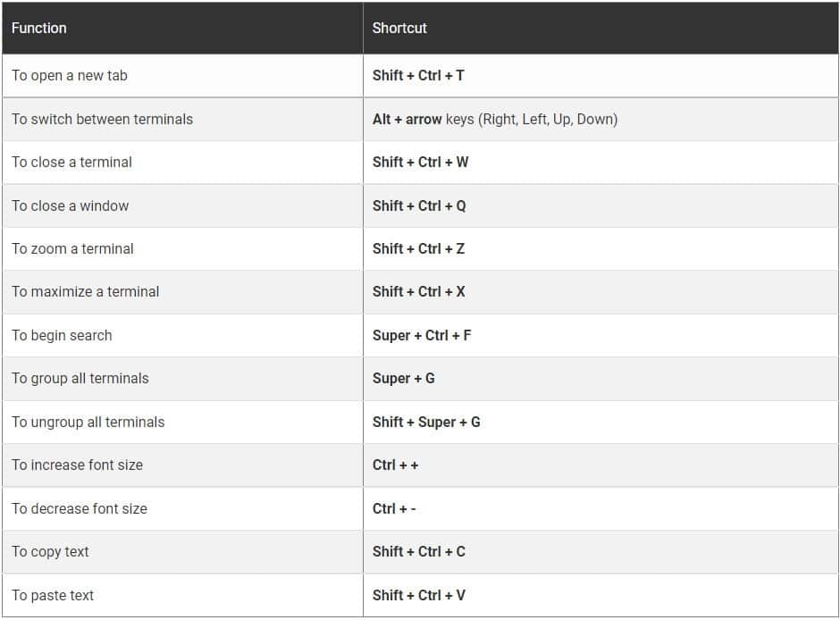The image size is (840, 620).
Task: Select the 'To open a new tab' cell
Action: click(x=70, y=76)
